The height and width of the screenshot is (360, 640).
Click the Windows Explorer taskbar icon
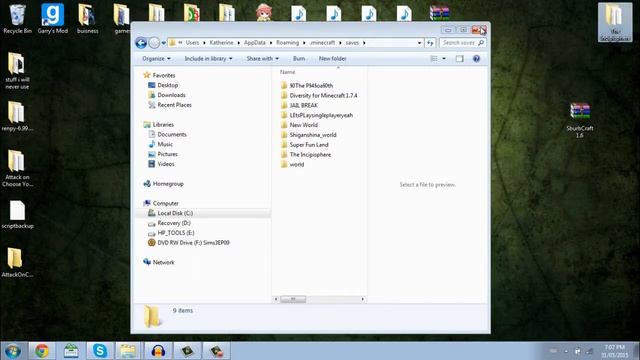pos(129,351)
